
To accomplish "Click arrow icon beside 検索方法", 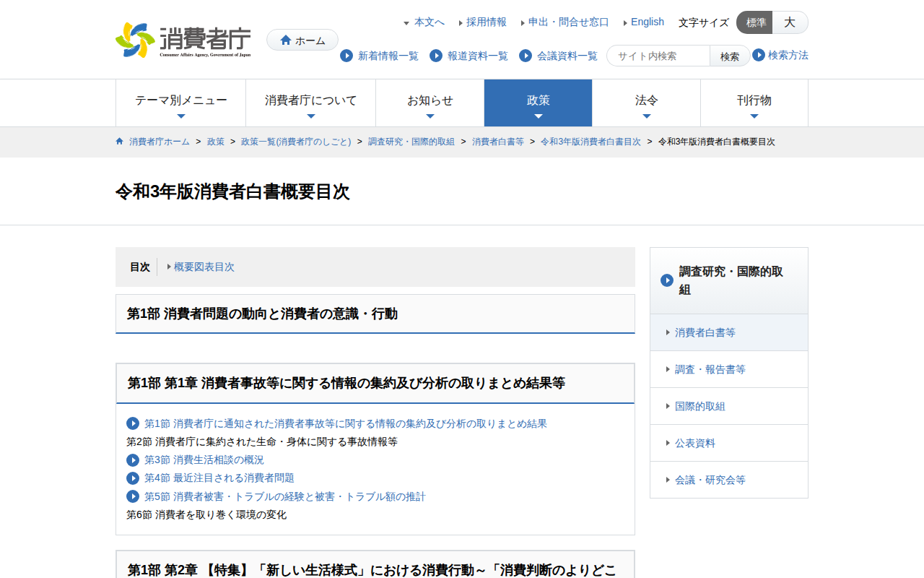I will click(x=759, y=55).
